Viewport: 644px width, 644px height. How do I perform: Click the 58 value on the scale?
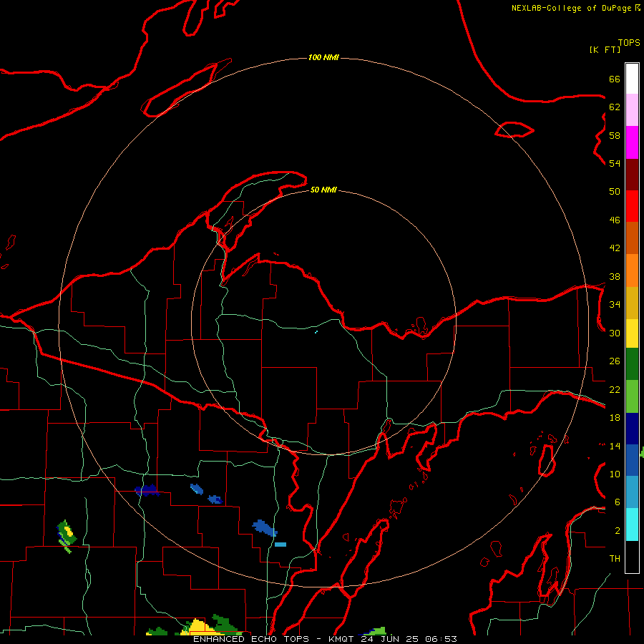click(x=615, y=135)
